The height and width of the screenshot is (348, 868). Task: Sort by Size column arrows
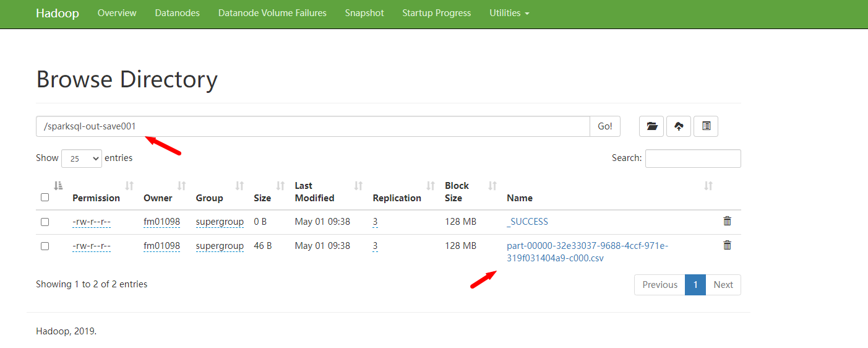click(280, 186)
